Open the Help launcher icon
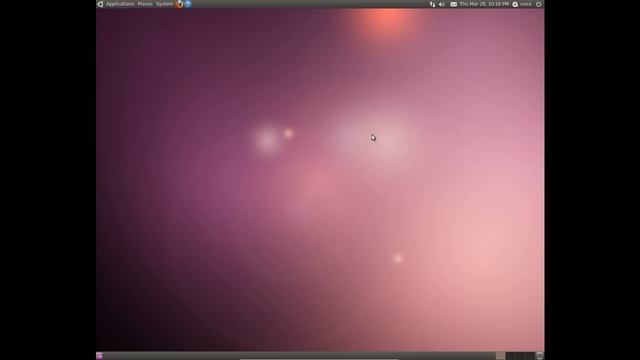The image size is (640, 360). 188,4
